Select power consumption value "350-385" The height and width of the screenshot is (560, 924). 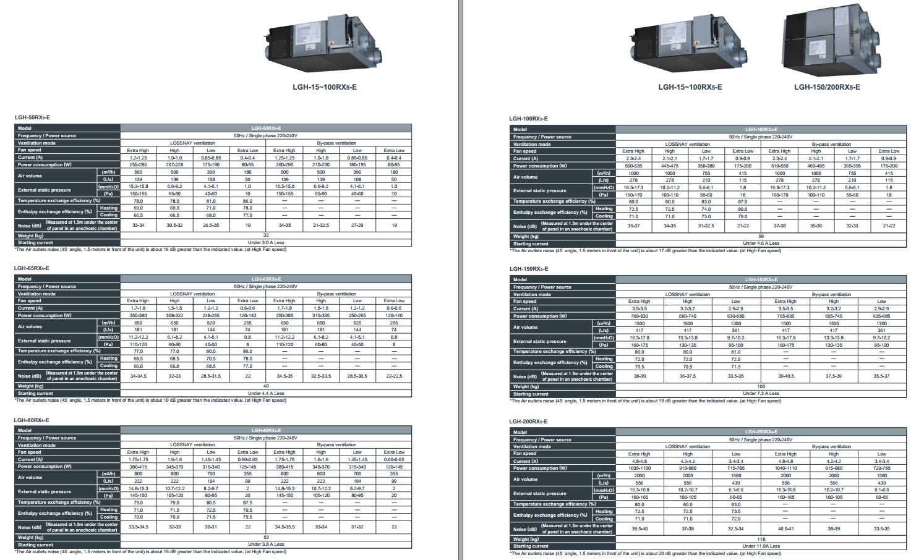(284, 316)
